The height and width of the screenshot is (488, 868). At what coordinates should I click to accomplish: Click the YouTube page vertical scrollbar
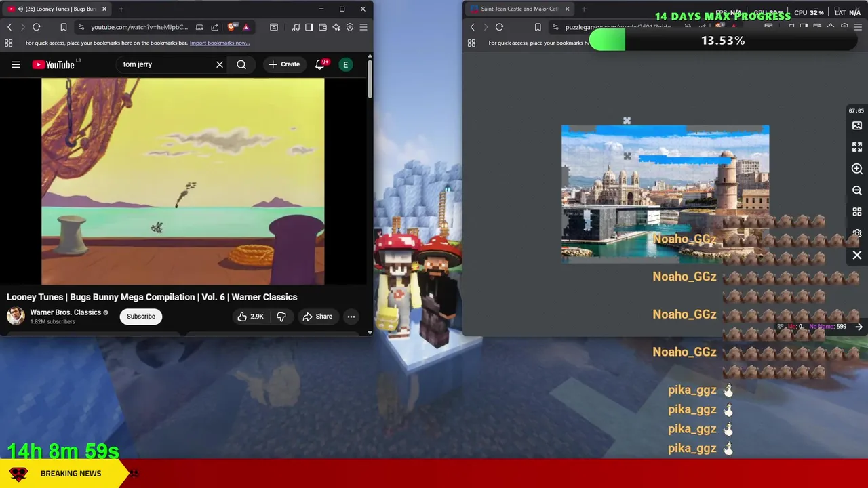(370, 78)
